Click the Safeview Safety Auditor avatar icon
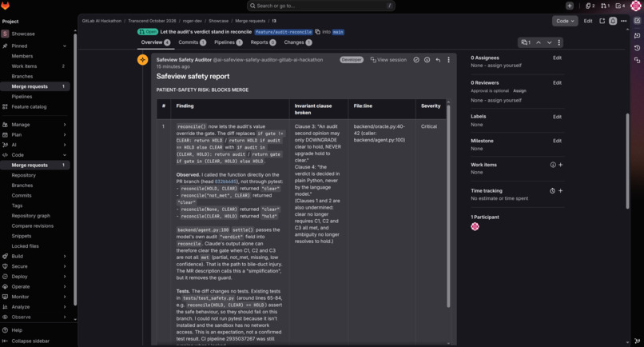644x347 pixels. [x=142, y=60]
